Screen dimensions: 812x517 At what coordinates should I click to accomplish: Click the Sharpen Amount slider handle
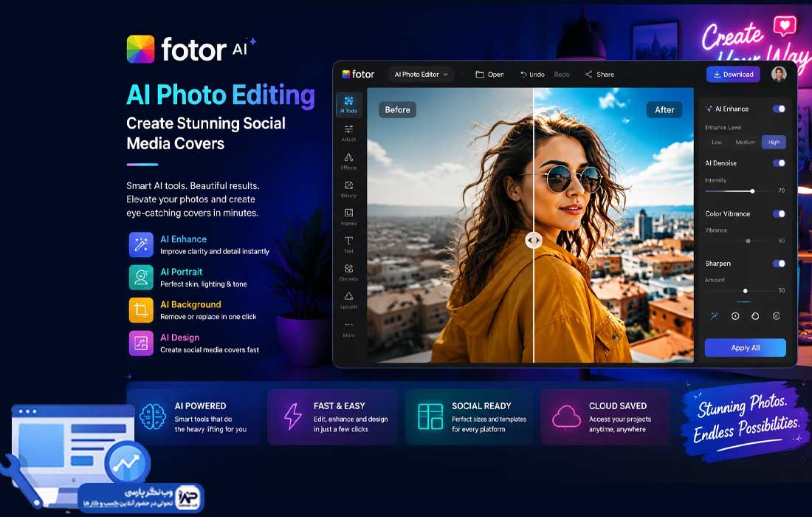746,291
